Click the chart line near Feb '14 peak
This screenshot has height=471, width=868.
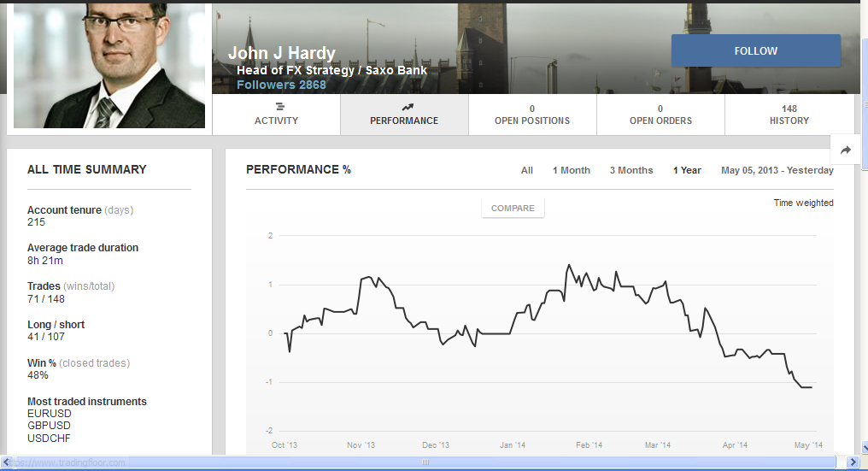[568, 266]
